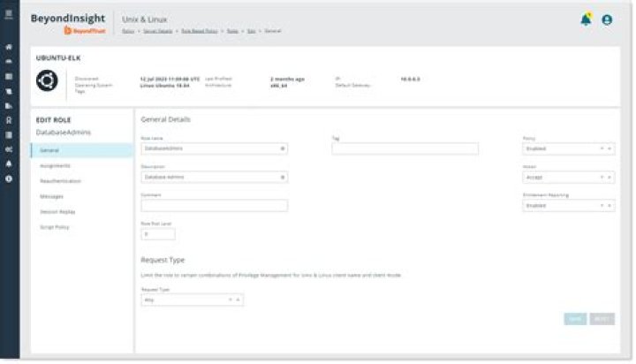Screen dimensions: 636x364
Task: Go to the Home icon in the sidebar
Action: [9, 47]
